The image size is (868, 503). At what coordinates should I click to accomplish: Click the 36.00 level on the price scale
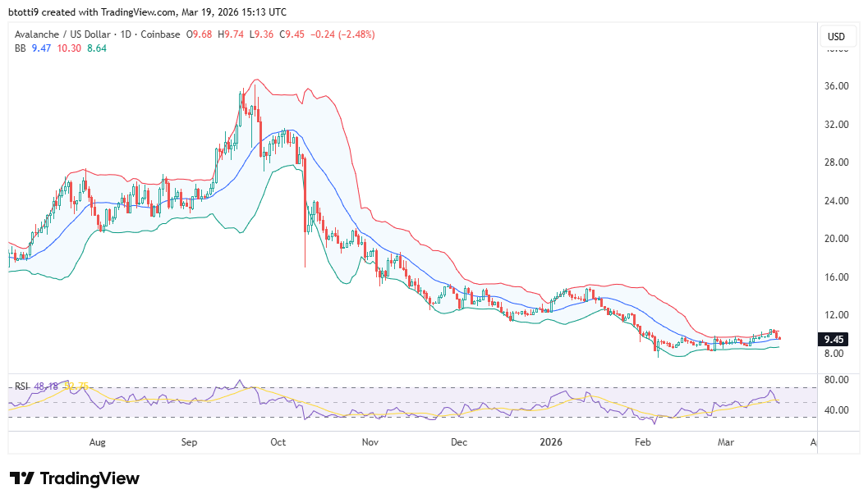836,86
